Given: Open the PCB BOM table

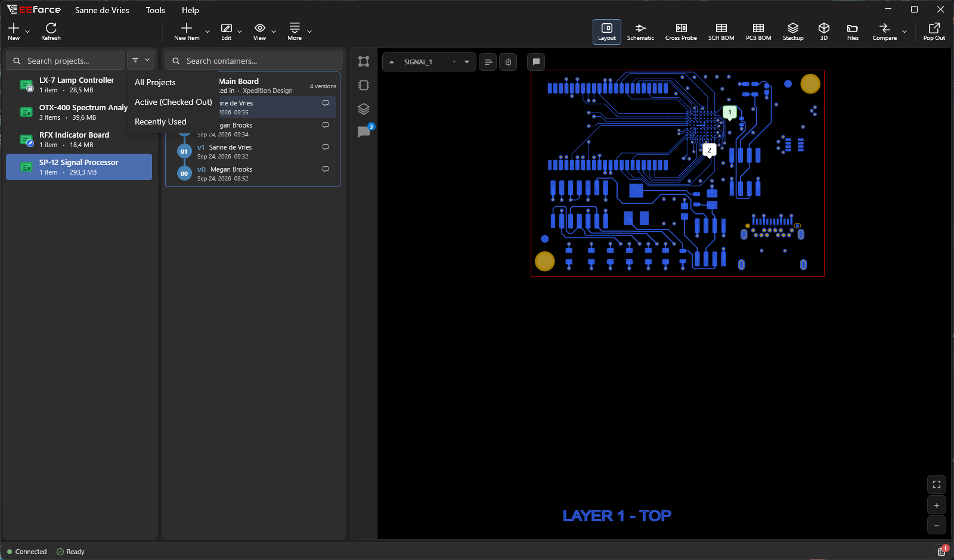Looking at the screenshot, I should (x=758, y=32).
